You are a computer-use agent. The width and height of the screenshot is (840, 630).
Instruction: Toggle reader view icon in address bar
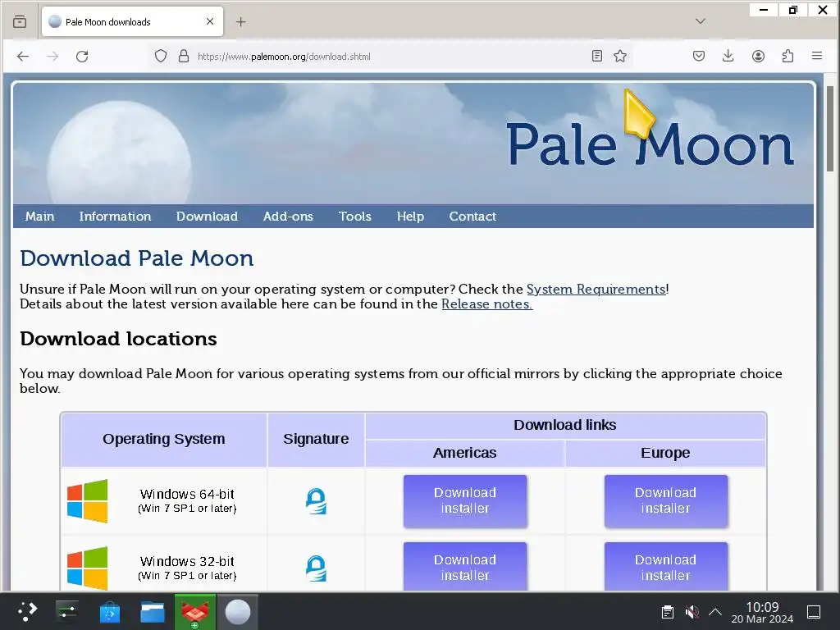[x=597, y=56]
